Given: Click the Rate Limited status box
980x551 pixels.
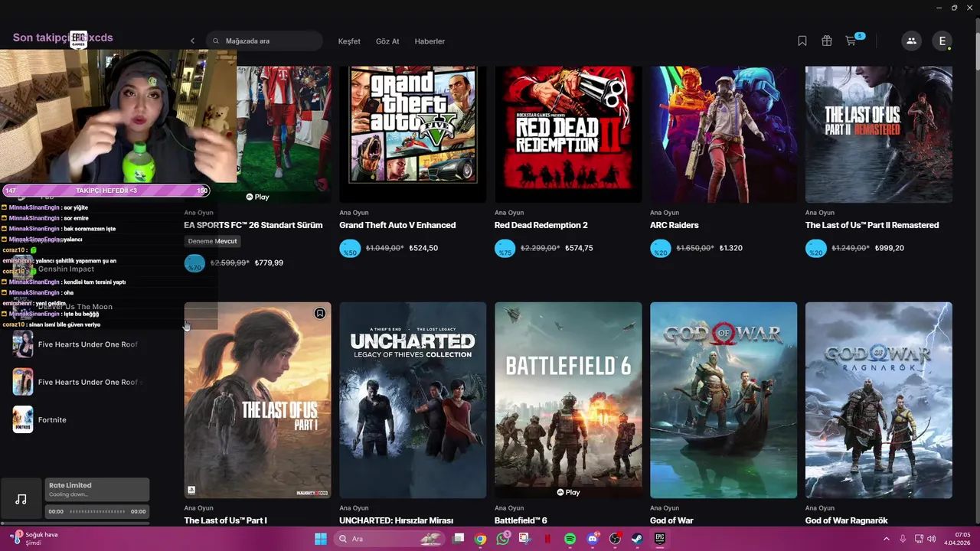Looking at the screenshot, I should 96,490.
